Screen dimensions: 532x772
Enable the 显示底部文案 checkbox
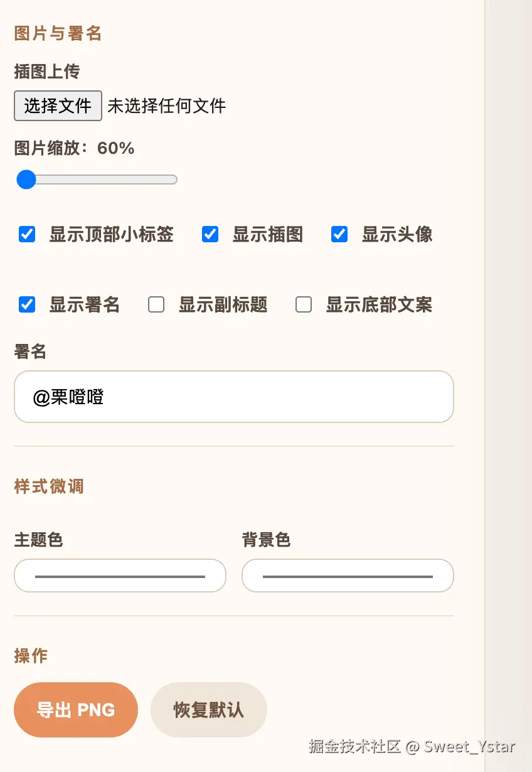[x=303, y=304]
